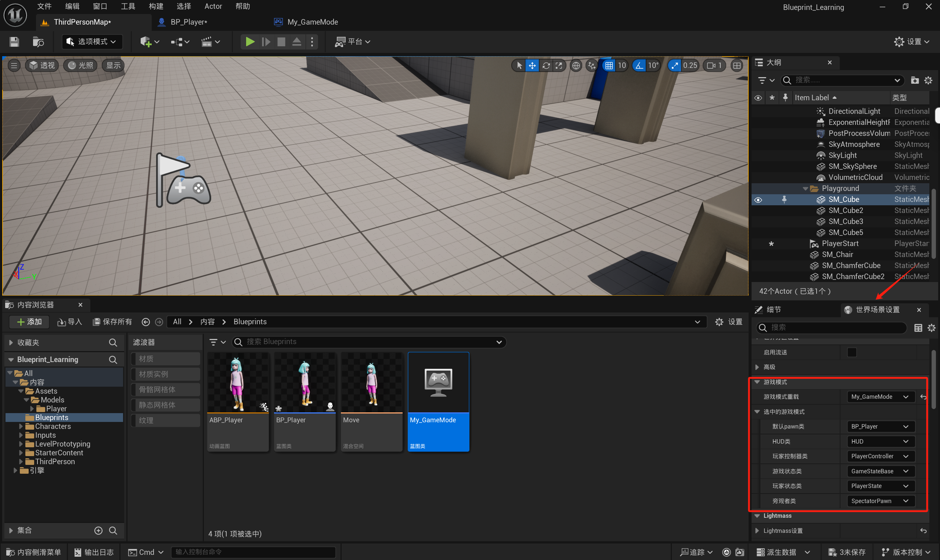Image resolution: width=940 pixels, height=560 pixels.
Task: Select the rotate transform tool
Action: point(545,66)
